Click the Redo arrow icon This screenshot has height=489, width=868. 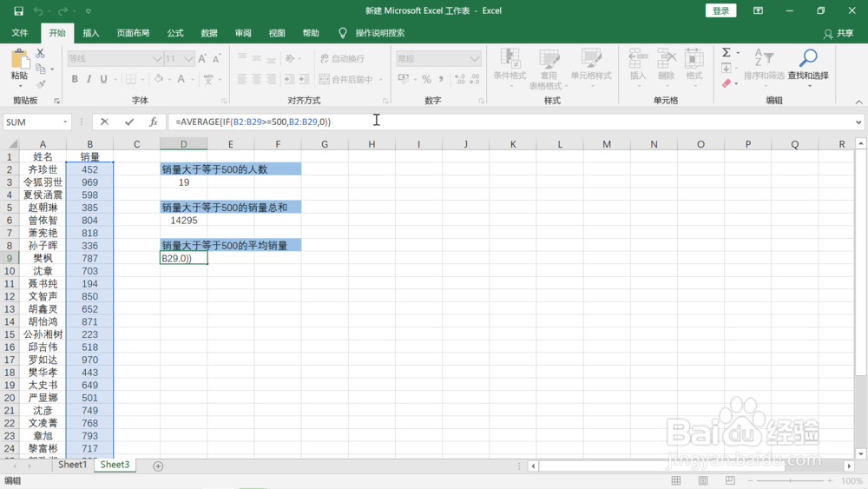coord(62,10)
